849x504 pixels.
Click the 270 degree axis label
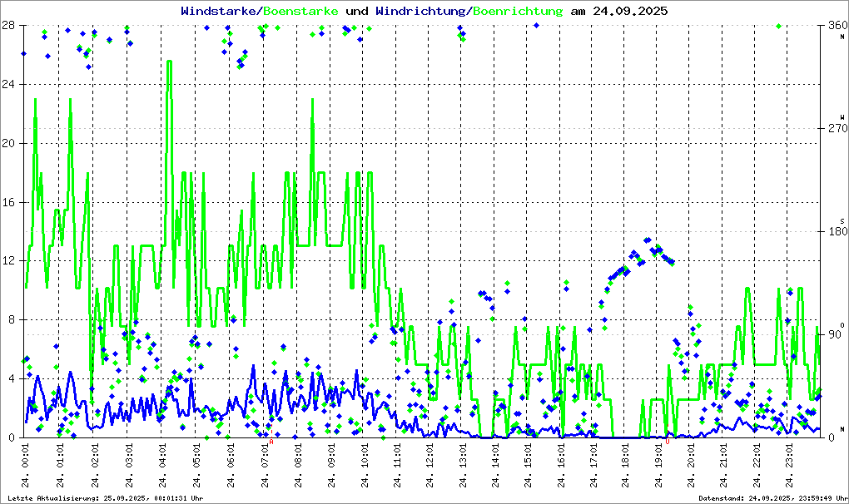[x=838, y=128]
